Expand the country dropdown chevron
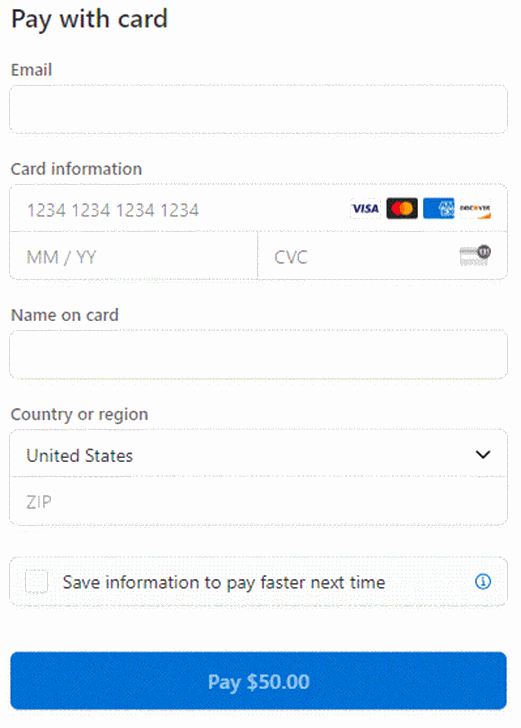Image resolution: width=521 pixels, height=728 pixels. [x=483, y=455]
